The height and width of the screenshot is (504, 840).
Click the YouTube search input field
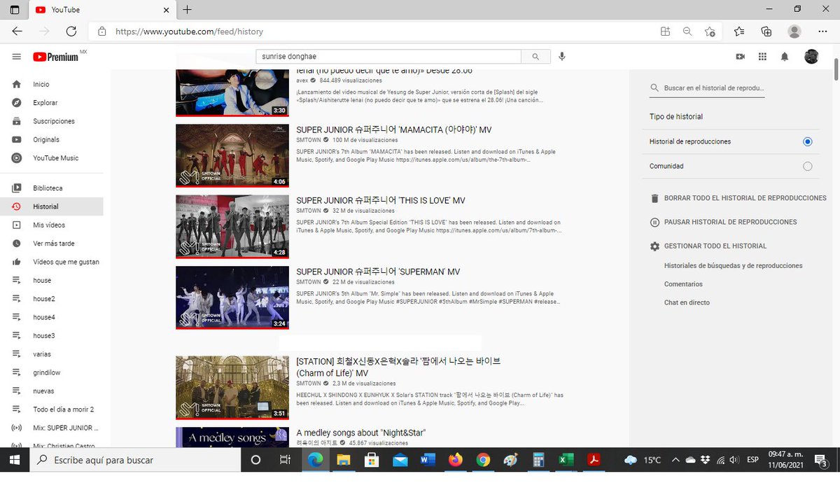tap(388, 57)
